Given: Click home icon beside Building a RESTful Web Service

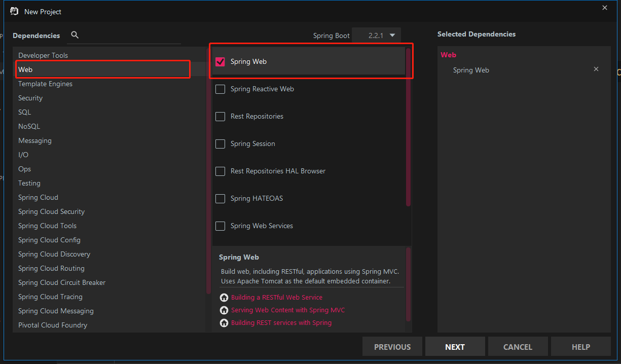Looking at the screenshot, I should coord(224,298).
